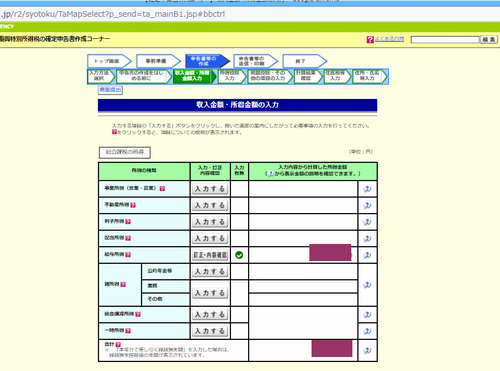Select the 計算結果確認 sub-step
500x371 pixels.
[308, 76]
